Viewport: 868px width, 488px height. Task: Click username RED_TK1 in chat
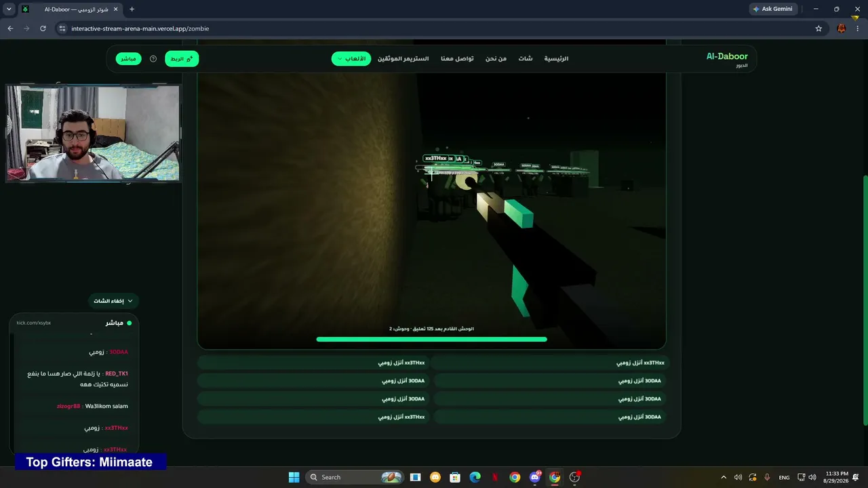click(x=117, y=373)
